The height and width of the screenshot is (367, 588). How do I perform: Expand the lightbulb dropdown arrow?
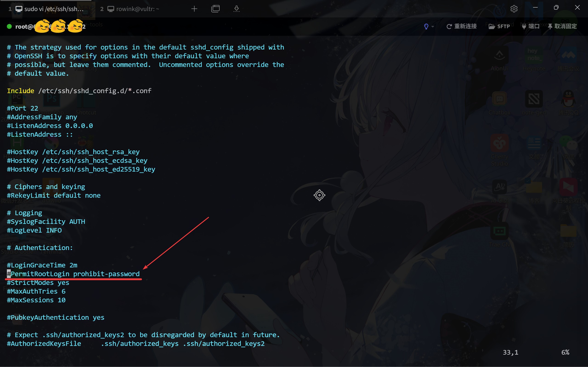click(x=433, y=26)
